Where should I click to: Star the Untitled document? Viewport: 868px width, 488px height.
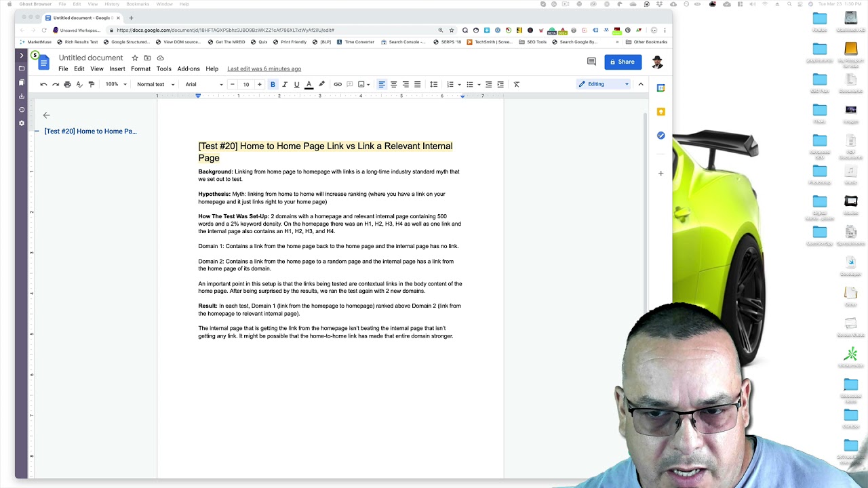tap(135, 58)
